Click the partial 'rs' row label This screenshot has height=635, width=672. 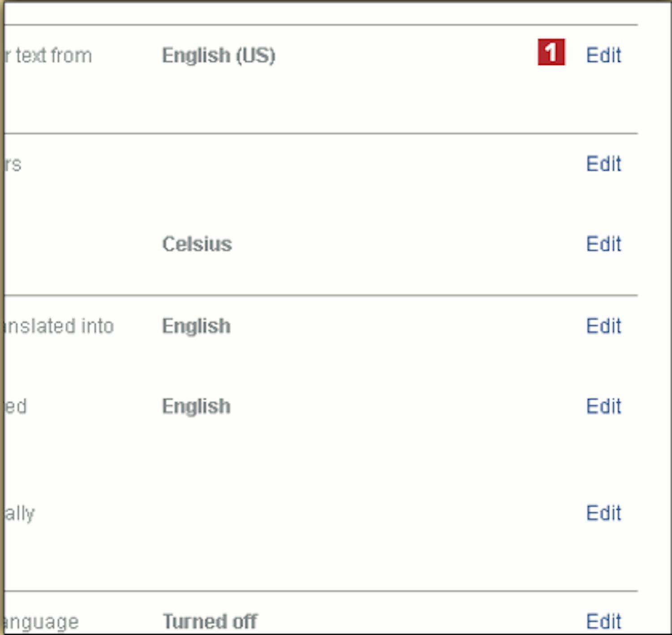pyautogui.click(x=13, y=164)
